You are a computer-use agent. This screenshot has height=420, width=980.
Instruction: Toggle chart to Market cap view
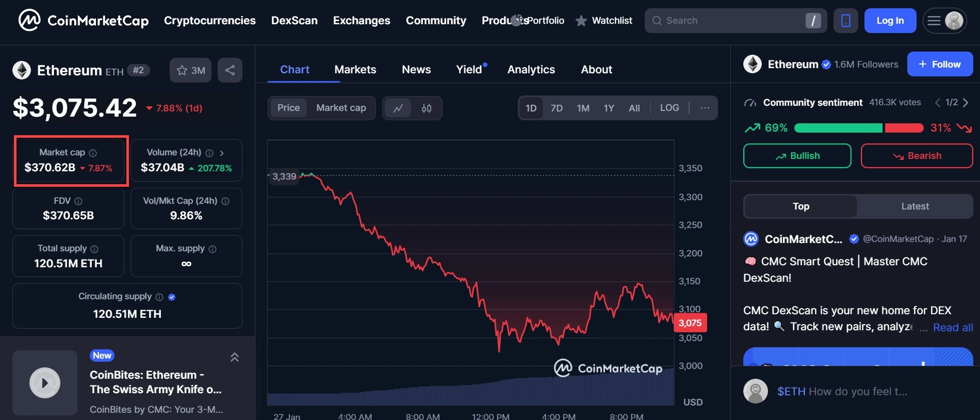(x=341, y=108)
